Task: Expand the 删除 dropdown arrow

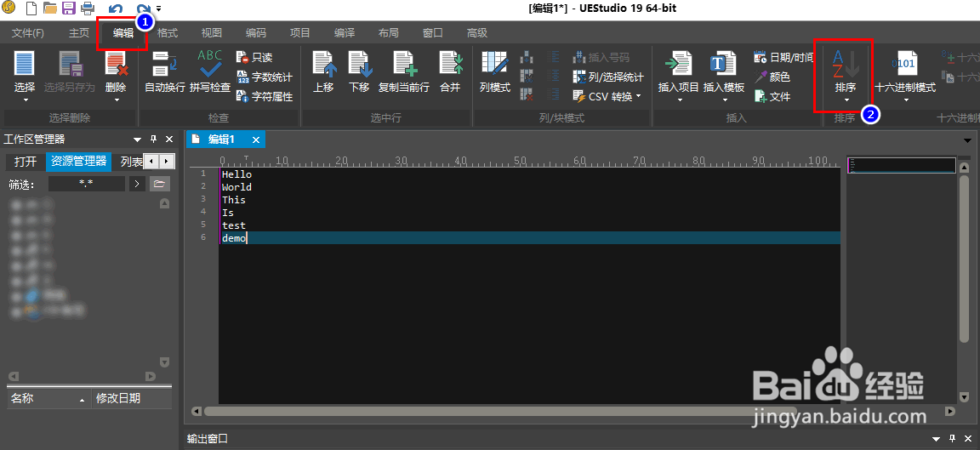Action: coord(117,100)
